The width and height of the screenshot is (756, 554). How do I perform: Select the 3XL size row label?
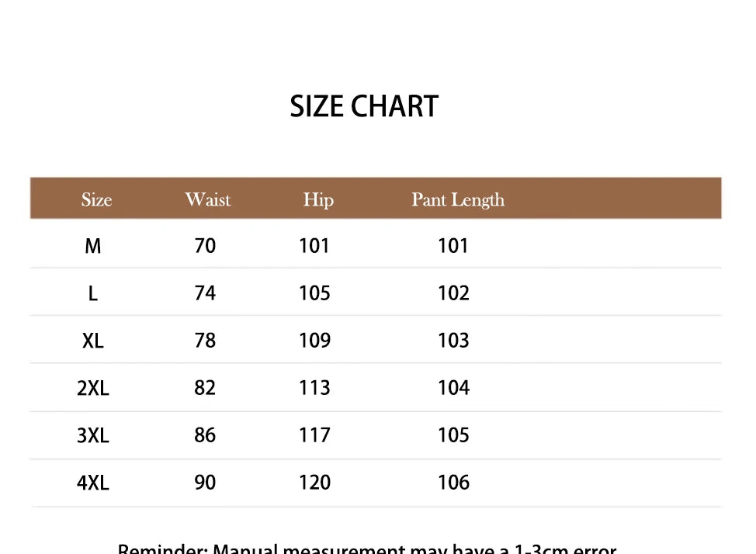pos(93,435)
